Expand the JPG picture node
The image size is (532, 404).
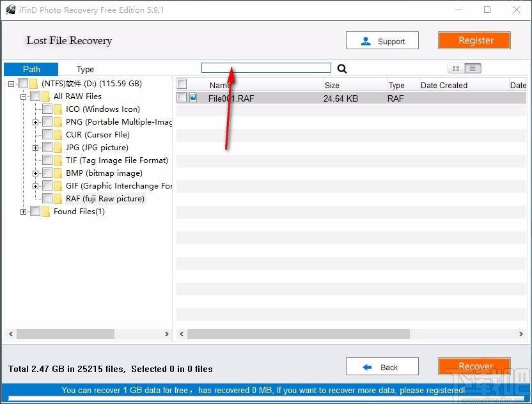35,148
